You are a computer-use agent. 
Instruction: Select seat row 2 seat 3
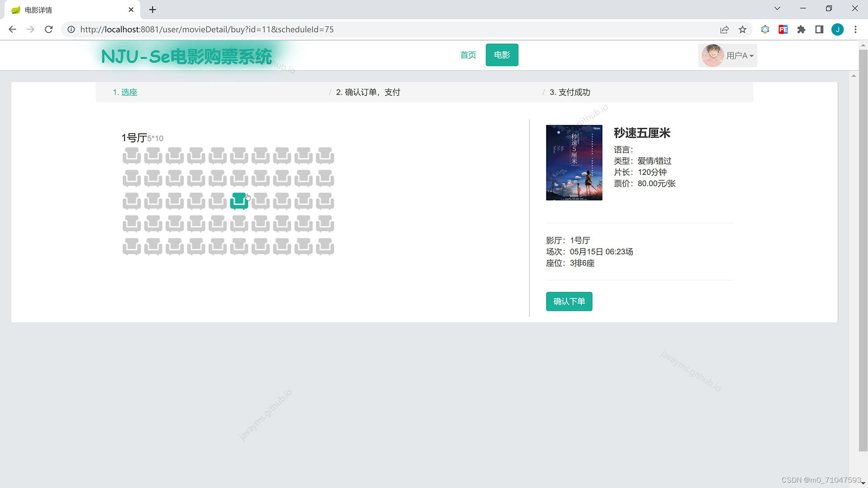175,178
